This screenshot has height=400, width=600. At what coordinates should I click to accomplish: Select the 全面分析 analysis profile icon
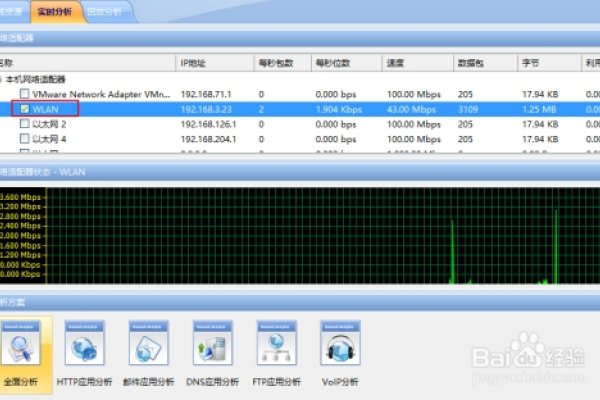click(x=21, y=343)
